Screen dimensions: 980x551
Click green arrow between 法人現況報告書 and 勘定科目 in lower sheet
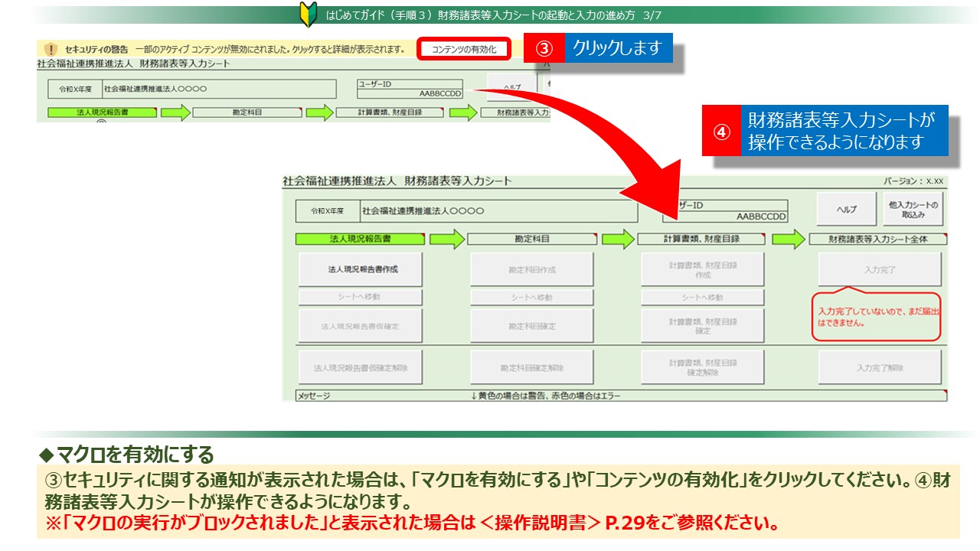pyautogui.click(x=446, y=239)
